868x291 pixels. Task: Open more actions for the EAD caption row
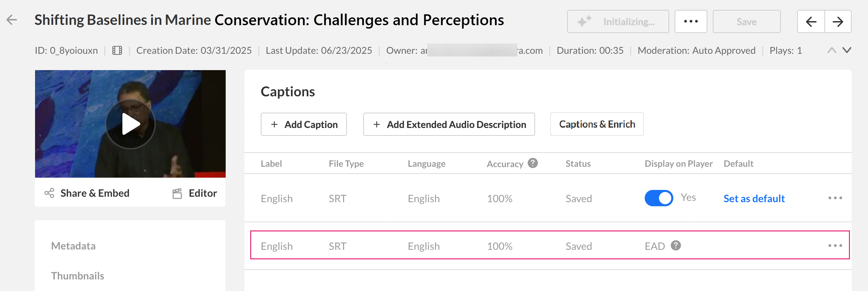click(835, 245)
